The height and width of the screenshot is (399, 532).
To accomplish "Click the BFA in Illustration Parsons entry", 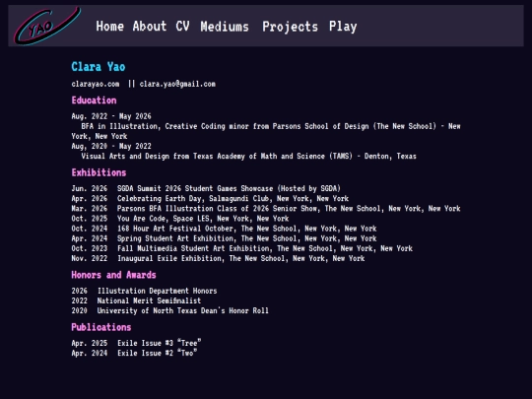I will [266, 131].
